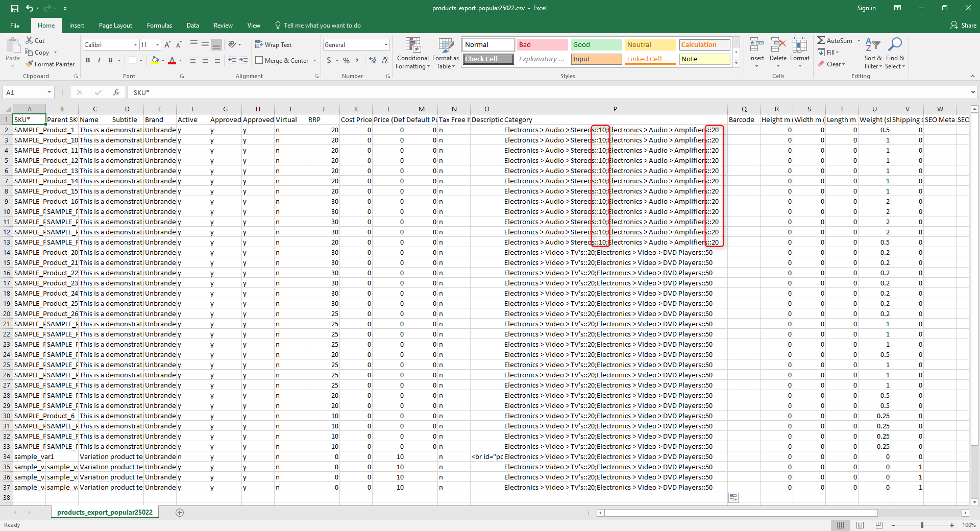Open the General number format dropdown
Screen dimensions: 980x531
[386, 45]
